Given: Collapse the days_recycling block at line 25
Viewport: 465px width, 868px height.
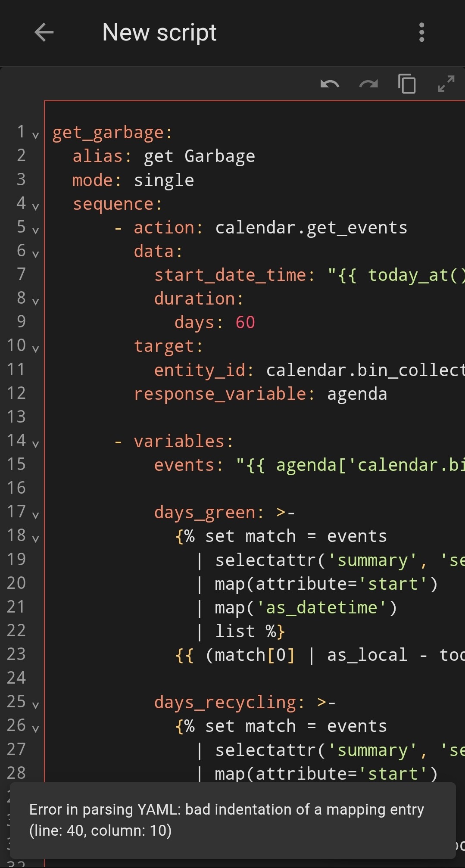Looking at the screenshot, I should point(35,705).
